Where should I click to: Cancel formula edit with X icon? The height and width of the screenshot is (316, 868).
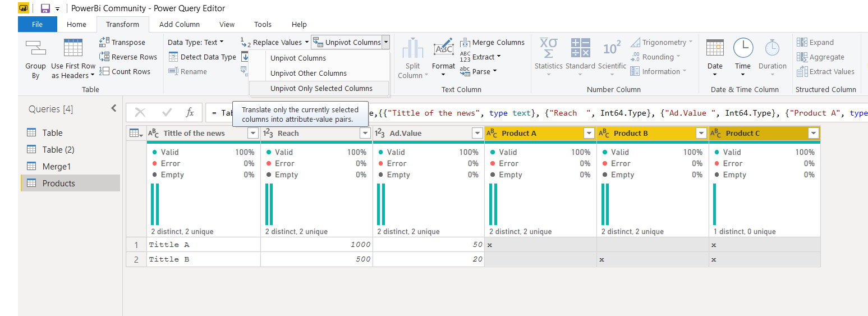[140, 113]
